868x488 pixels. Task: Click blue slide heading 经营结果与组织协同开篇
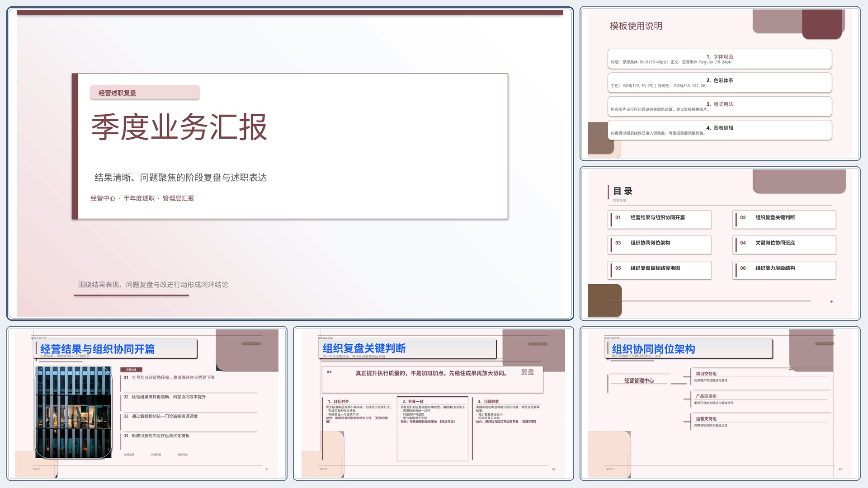tap(97, 349)
